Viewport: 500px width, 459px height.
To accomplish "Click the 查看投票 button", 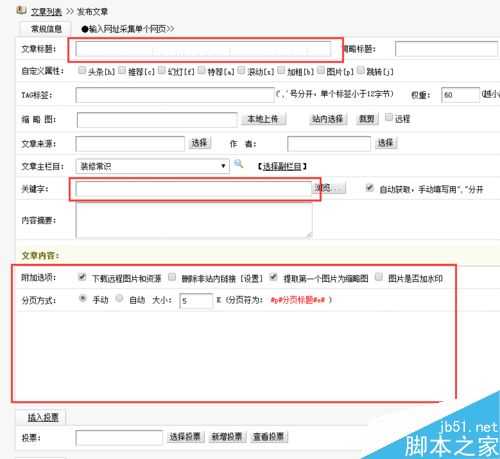I will click(269, 437).
